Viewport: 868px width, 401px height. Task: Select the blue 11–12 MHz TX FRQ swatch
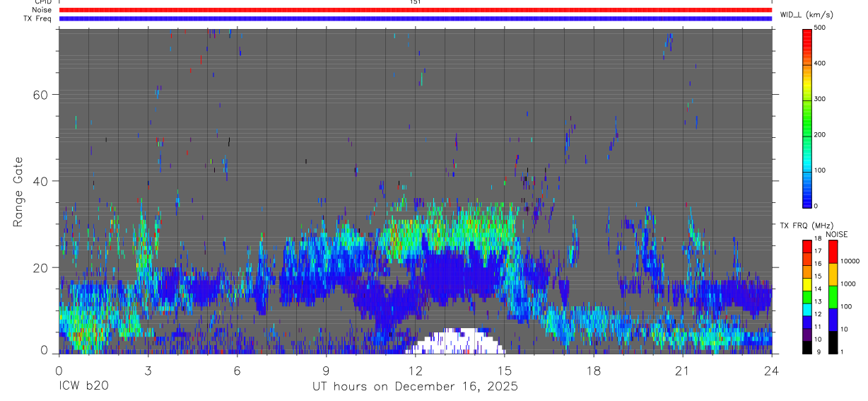click(x=807, y=322)
